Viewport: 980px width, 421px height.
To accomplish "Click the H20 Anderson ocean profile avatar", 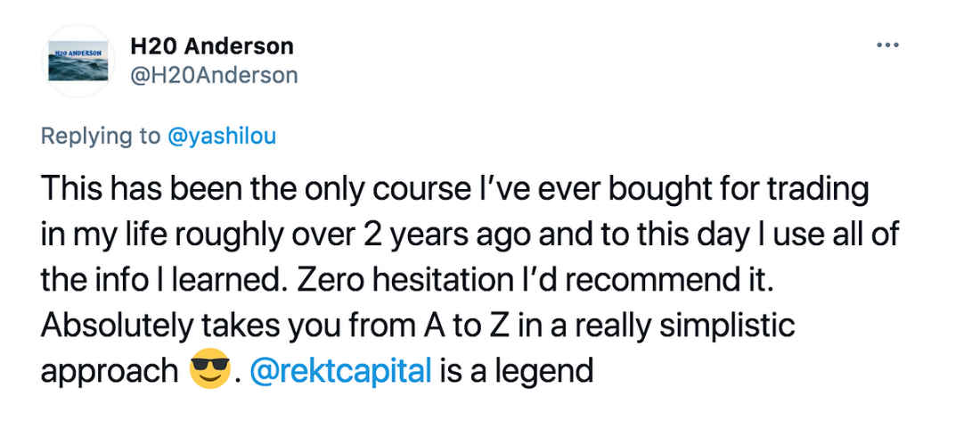I will (78, 62).
